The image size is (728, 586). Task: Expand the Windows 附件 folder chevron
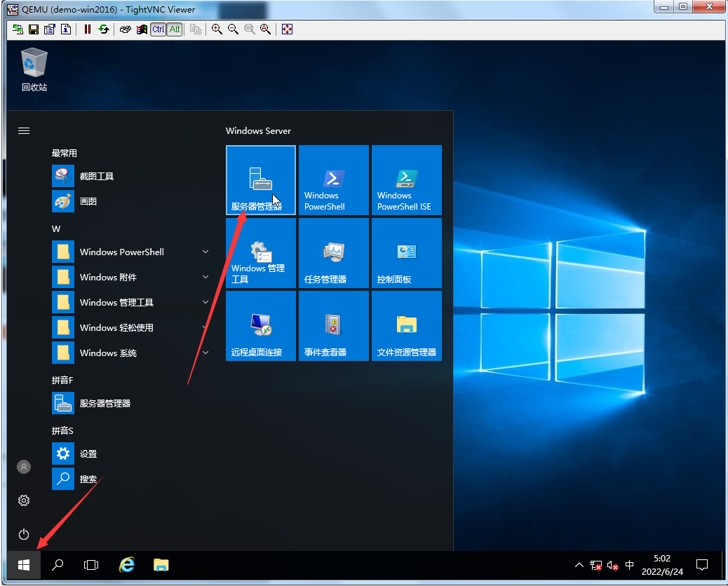point(205,277)
